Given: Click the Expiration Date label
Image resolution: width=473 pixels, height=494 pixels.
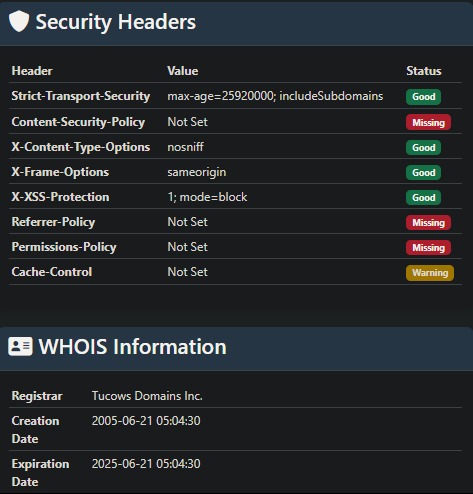Looking at the screenshot, I should click(40, 473).
